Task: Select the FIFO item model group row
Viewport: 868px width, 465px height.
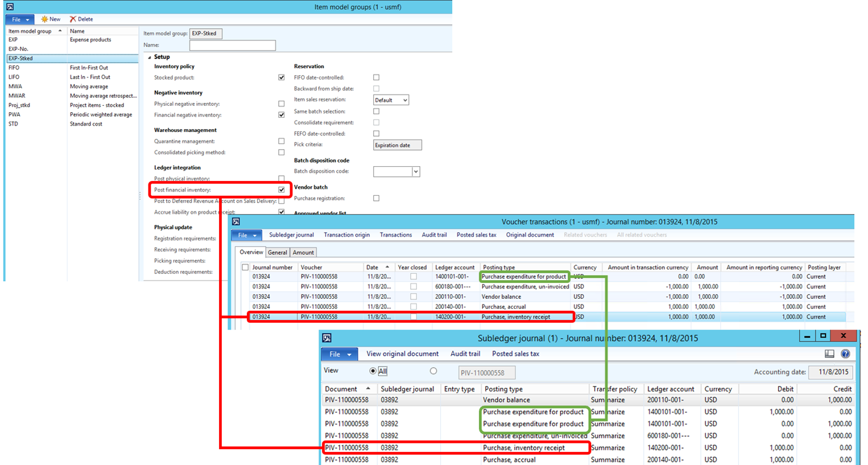Action: click(x=14, y=68)
